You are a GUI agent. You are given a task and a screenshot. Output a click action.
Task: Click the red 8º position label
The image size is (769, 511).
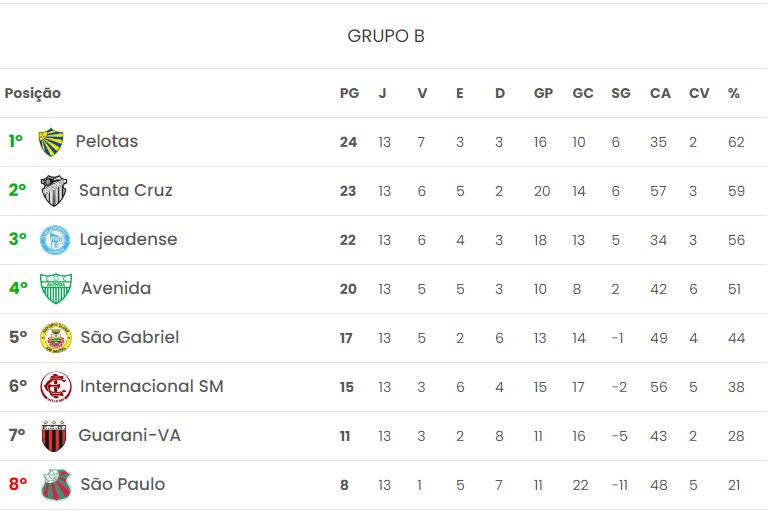point(18,485)
